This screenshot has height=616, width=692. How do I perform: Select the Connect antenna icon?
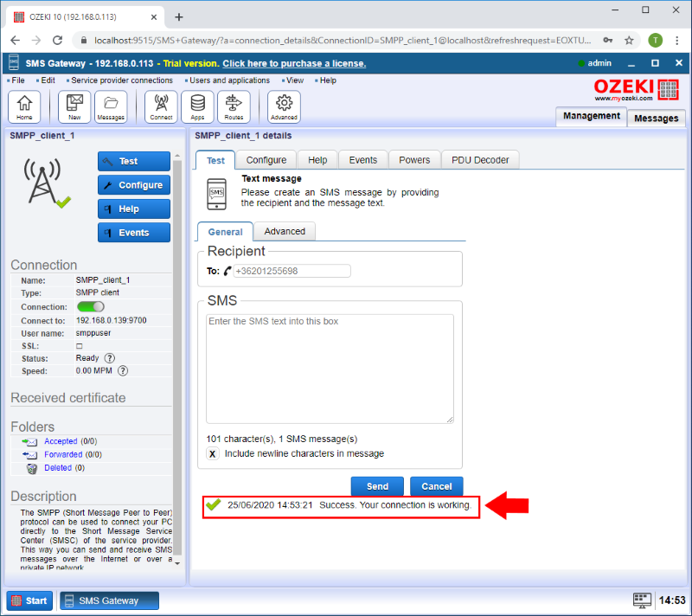(x=160, y=106)
